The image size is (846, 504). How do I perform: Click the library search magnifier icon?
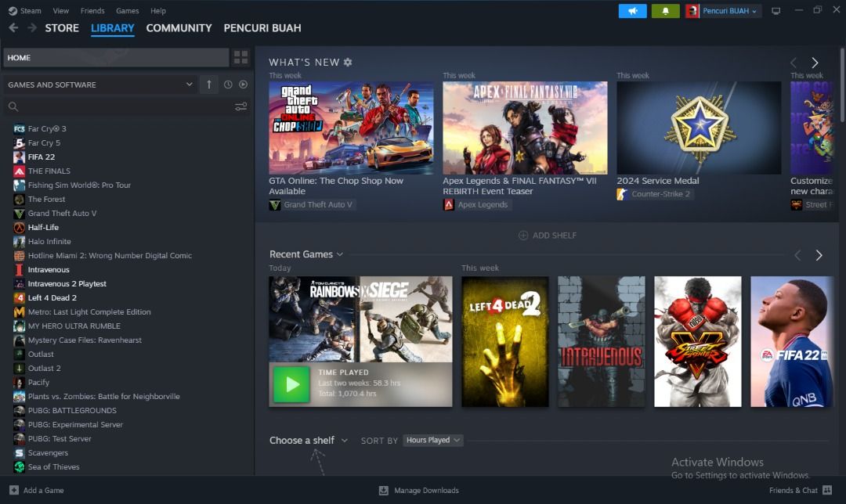point(13,106)
